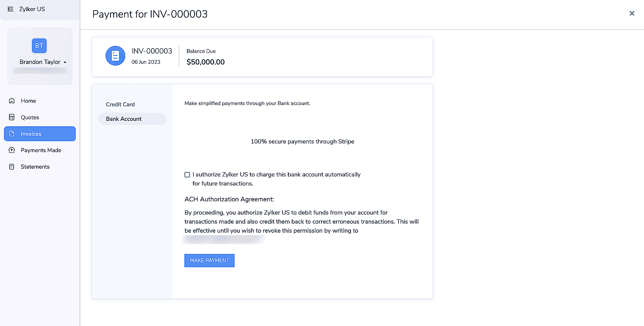Click the Home icon in sidebar
This screenshot has width=644, height=326.
pyautogui.click(x=12, y=101)
